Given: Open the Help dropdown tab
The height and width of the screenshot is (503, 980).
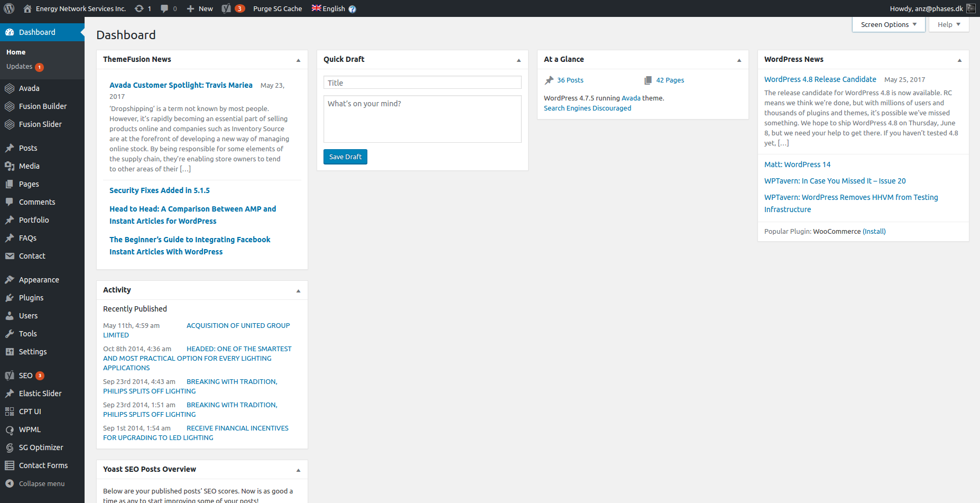Looking at the screenshot, I should [x=949, y=24].
